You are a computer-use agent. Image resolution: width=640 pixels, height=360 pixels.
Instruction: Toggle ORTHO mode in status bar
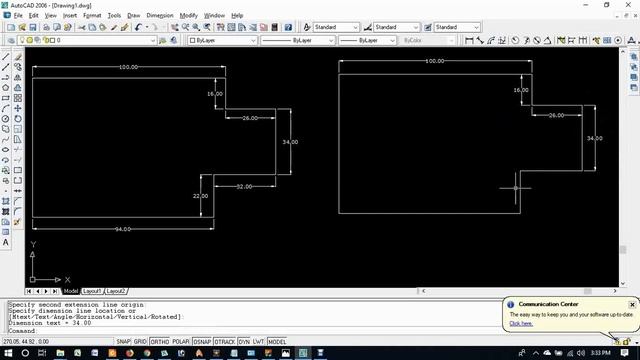point(159,342)
